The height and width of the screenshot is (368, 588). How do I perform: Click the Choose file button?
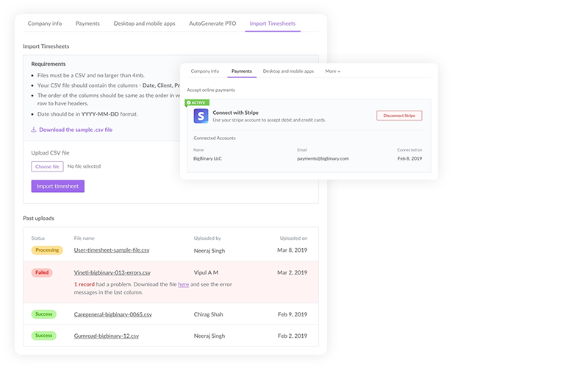click(x=47, y=166)
